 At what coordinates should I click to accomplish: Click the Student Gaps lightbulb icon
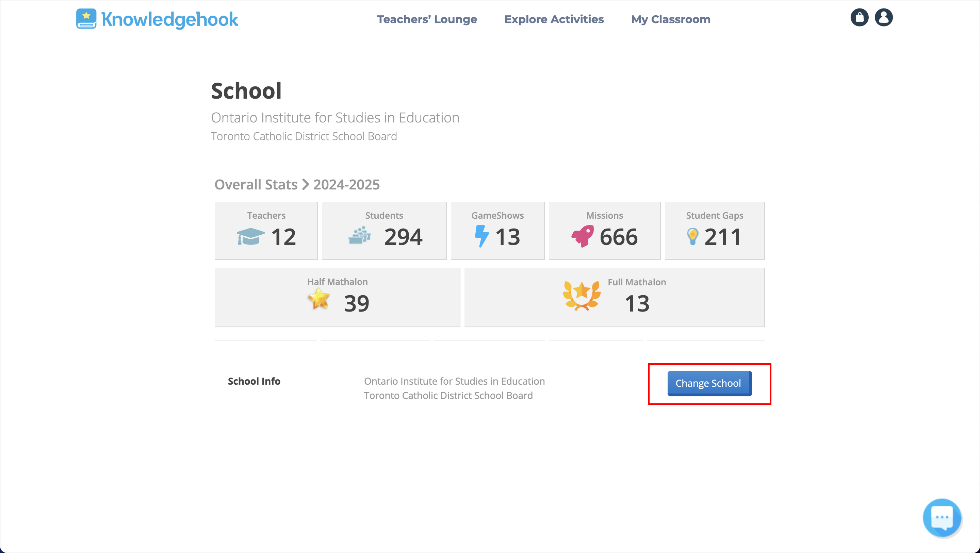[692, 237]
